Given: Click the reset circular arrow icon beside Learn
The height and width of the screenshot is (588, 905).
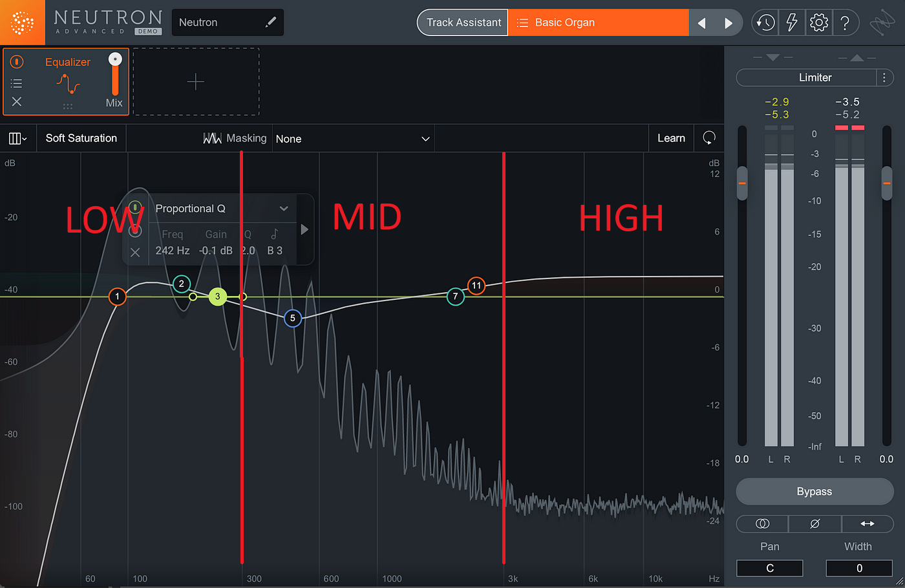Looking at the screenshot, I should pyautogui.click(x=709, y=138).
